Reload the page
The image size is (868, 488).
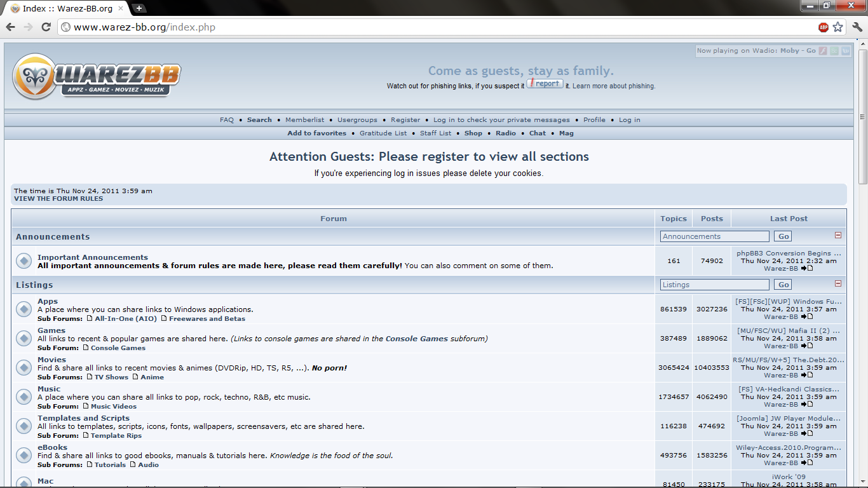[46, 27]
